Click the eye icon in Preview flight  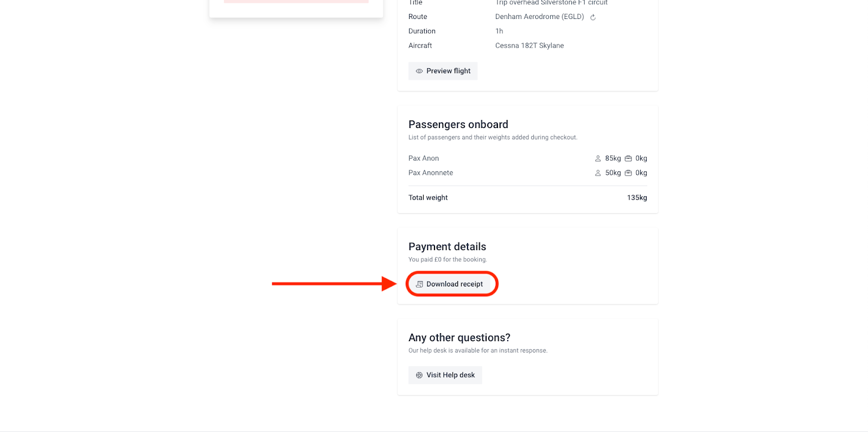[x=419, y=71]
